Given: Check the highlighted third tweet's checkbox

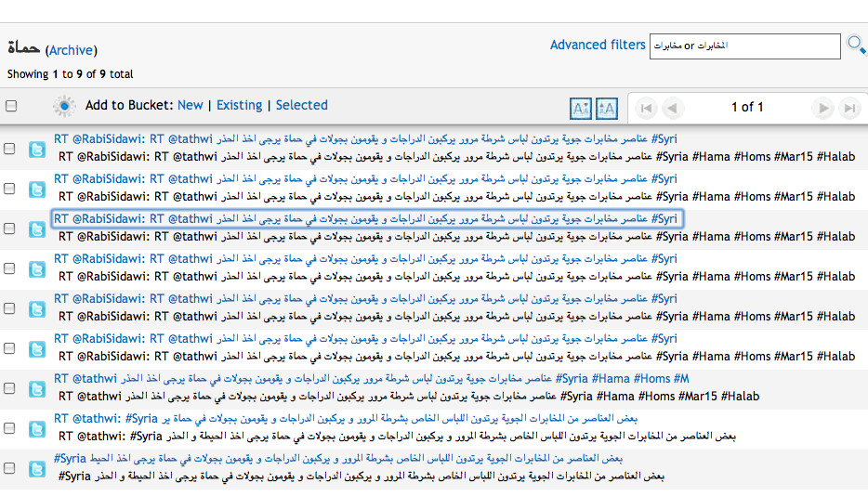Looking at the screenshot, I should (9, 228).
